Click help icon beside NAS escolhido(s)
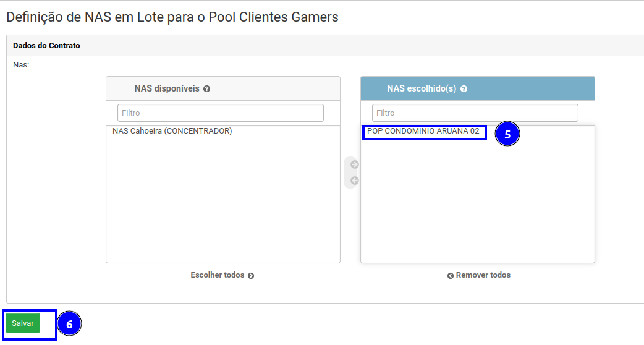 [x=464, y=89]
